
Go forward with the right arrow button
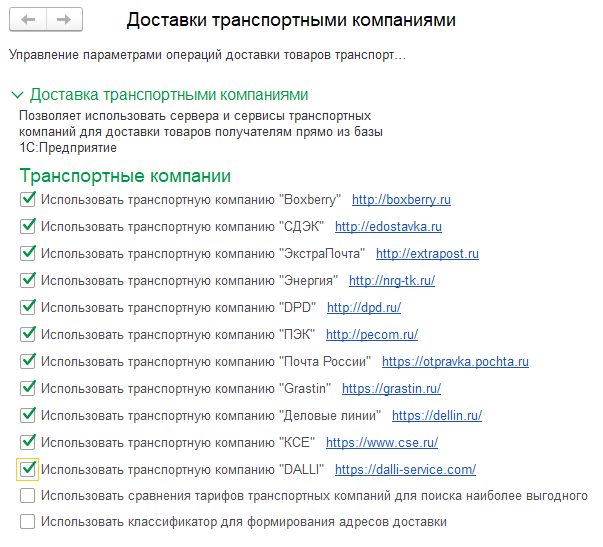coord(64,19)
